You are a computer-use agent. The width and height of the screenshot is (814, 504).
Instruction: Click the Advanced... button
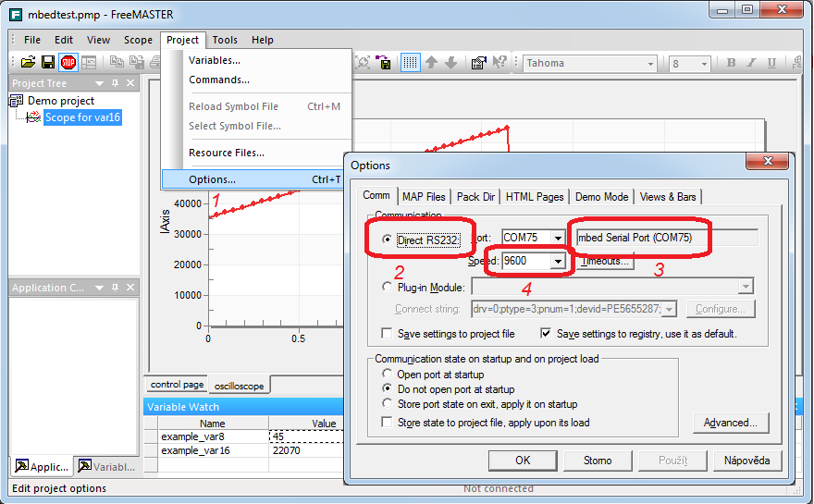(x=730, y=423)
